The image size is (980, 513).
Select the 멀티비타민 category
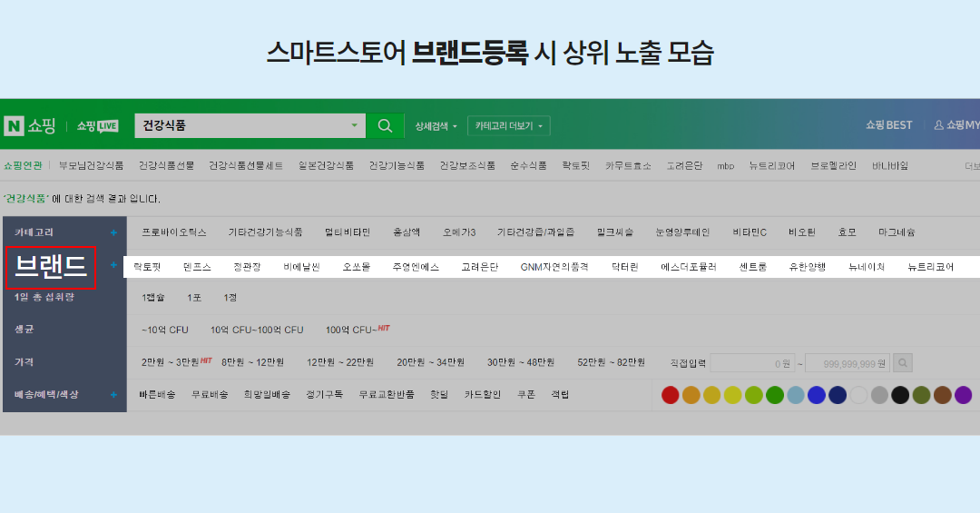click(x=348, y=232)
